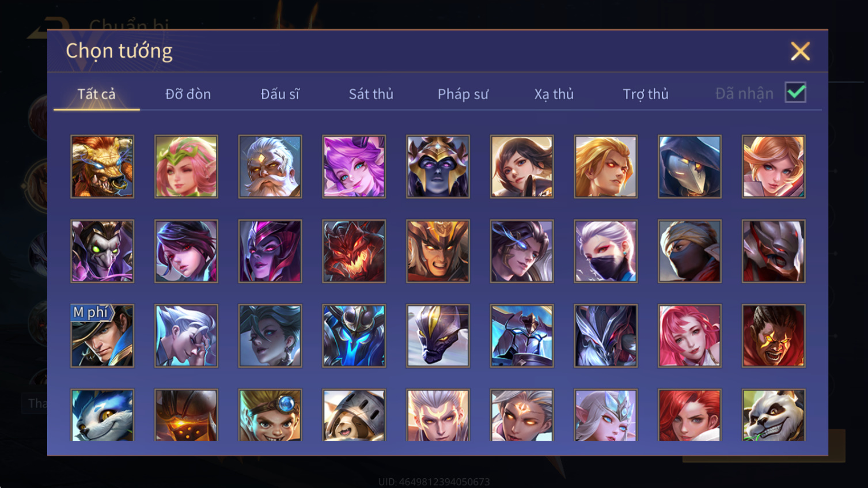
Task: Pick the white-bearded old man hero
Action: tap(270, 167)
